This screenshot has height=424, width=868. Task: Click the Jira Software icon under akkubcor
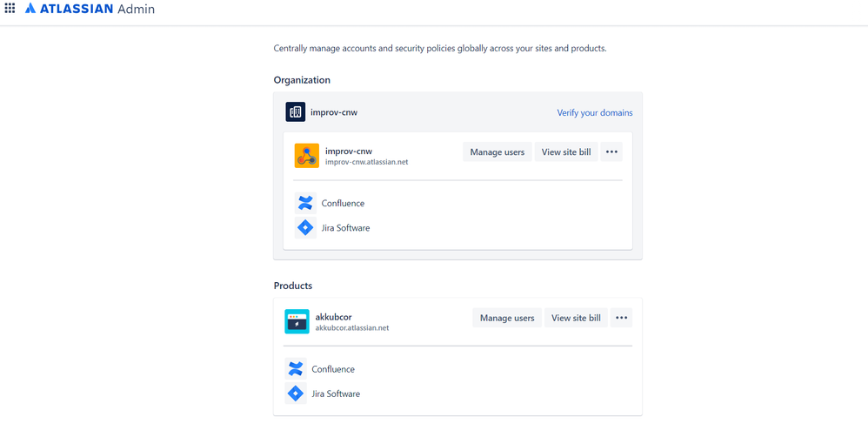[x=295, y=394]
